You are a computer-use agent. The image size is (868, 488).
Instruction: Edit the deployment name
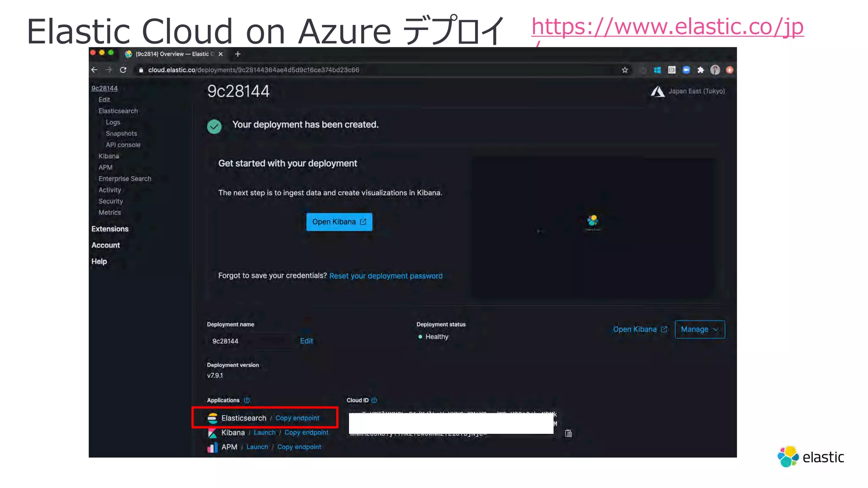(x=306, y=341)
